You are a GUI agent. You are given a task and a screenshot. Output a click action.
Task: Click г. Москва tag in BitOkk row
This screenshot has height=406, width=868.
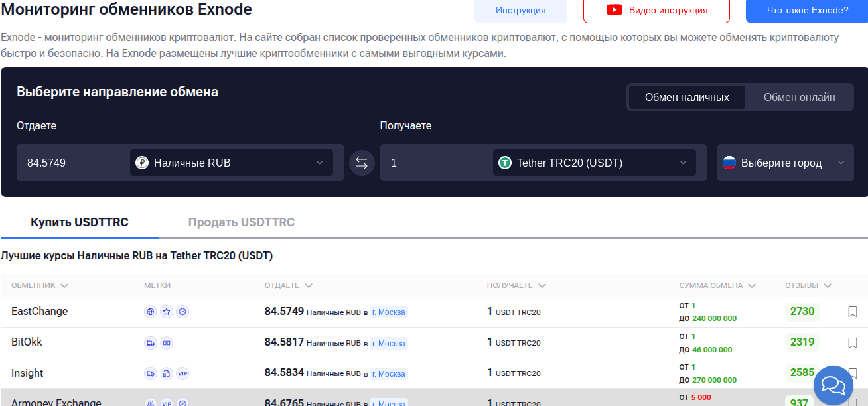(x=389, y=343)
